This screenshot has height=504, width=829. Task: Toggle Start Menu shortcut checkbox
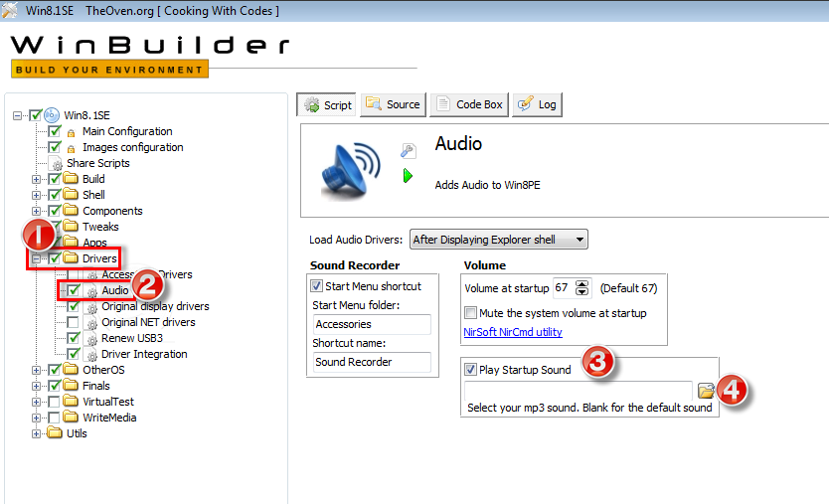[316, 286]
